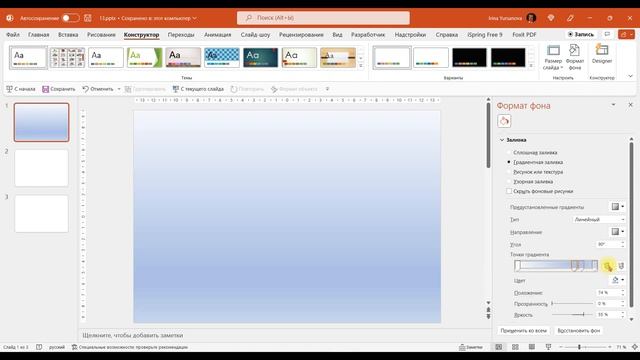This screenshot has height=360, width=640.
Task: Expand the variants gallery
Action: click(x=531, y=66)
